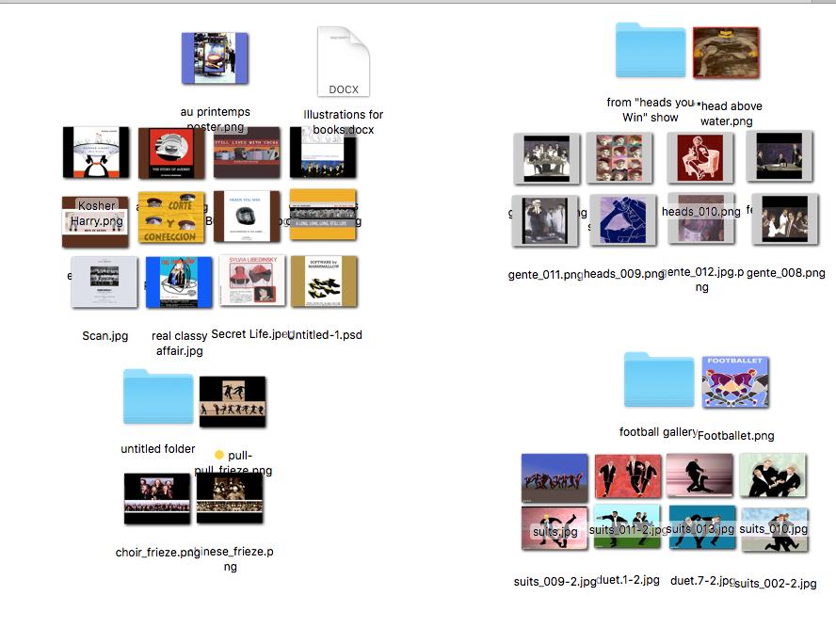Click the head above water.png file
836x644 pixels.
coord(726,54)
